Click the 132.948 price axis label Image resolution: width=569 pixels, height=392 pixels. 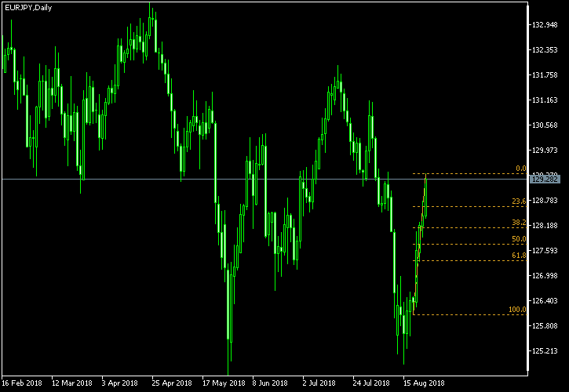545,25
